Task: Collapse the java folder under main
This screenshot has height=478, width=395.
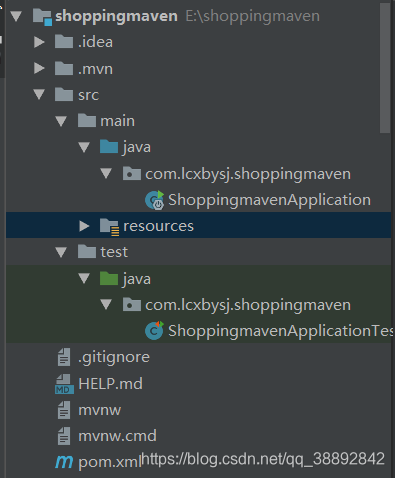Action: 84,147
